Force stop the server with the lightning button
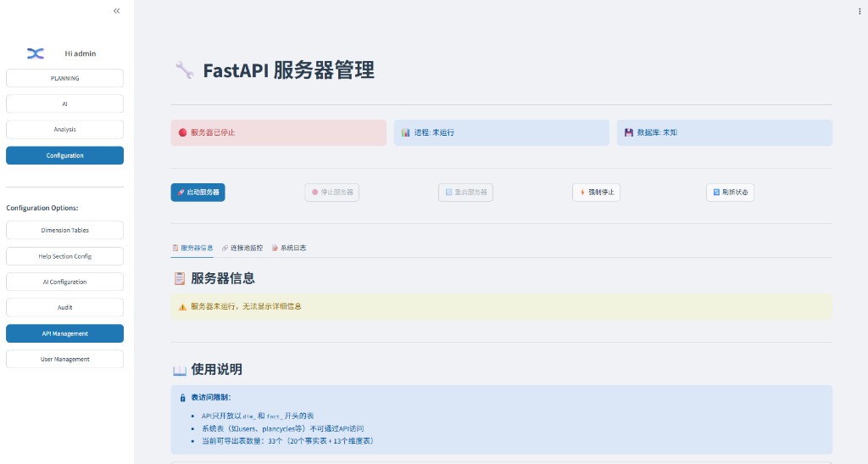 click(596, 193)
